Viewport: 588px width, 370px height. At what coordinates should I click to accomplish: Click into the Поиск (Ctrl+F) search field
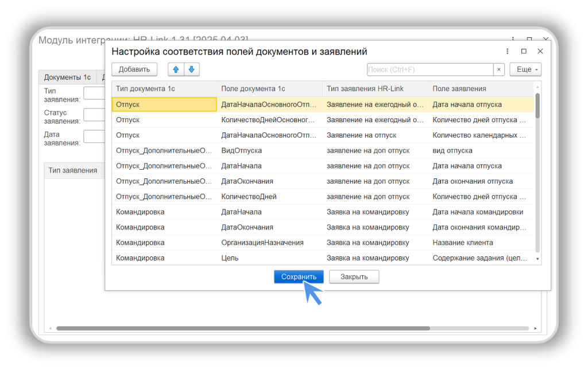[x=430, y=69]
